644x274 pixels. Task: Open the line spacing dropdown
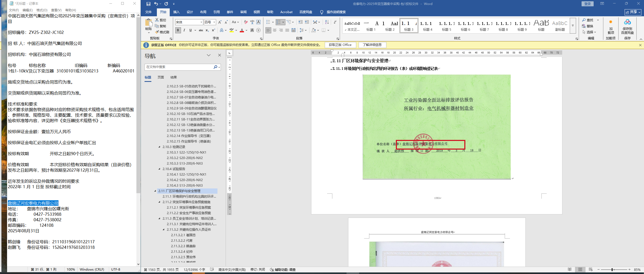point(303,30)
